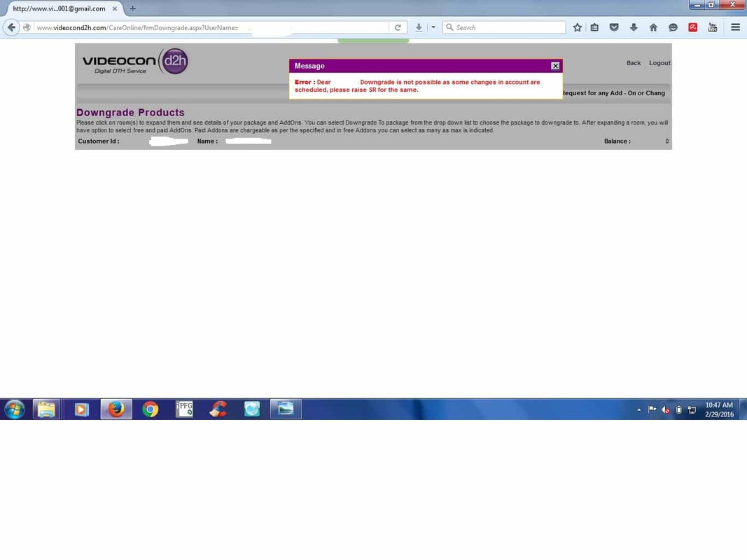747x560 pixels.
Task: Open the Firefox downloads panel arrow
Action: (634, 27)
